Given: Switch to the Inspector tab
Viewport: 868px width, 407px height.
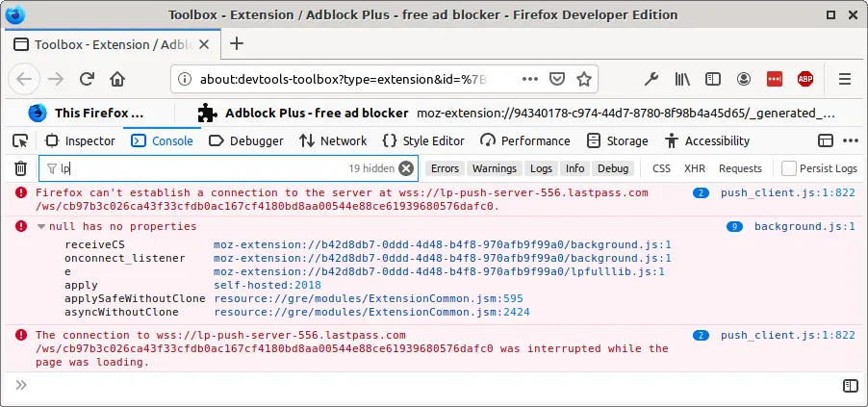Looking at the screenshot, I should point(80,140).
